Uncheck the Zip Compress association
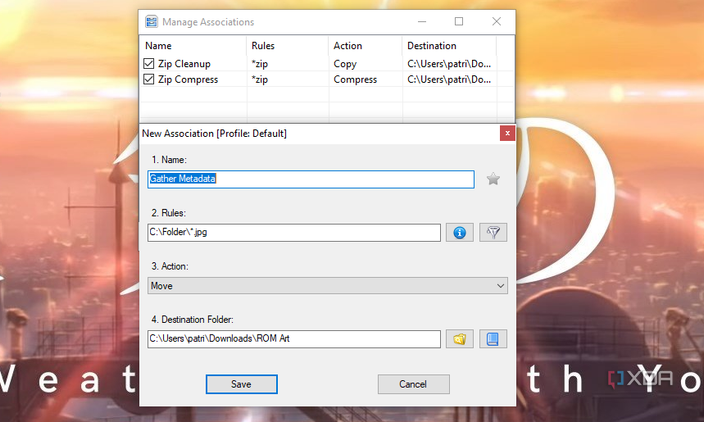Viewport: 704px width, 422px height. pyautogui.click(x=149, y=79)
